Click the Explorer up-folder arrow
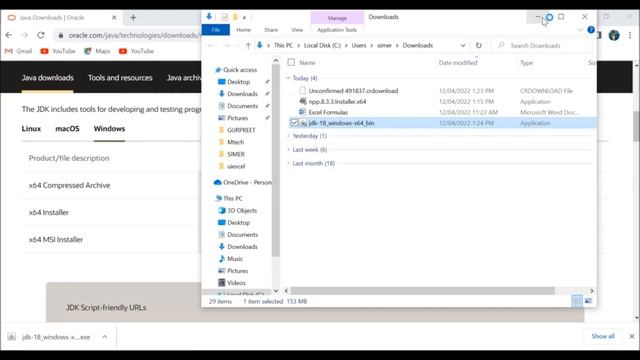The image size is (640, 360). [248, 46]
